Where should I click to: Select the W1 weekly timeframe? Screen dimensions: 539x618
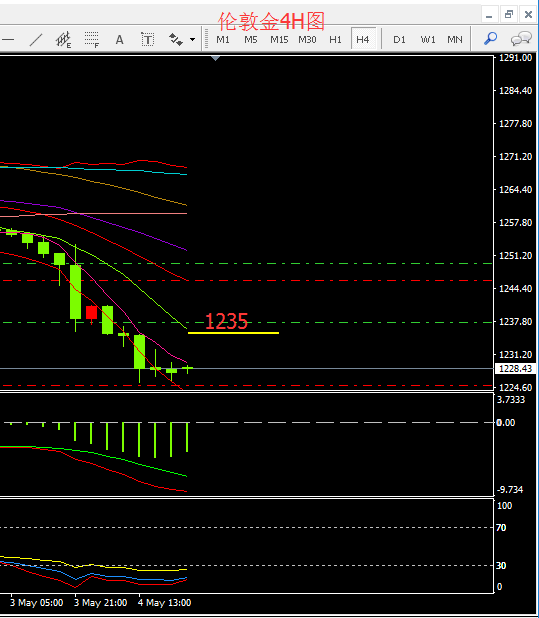[428, 39]
